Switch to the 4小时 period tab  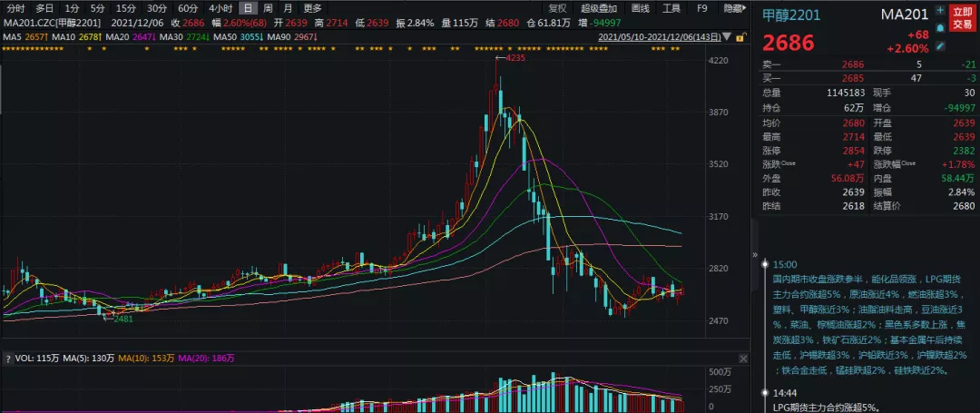[x=220, y=8]
